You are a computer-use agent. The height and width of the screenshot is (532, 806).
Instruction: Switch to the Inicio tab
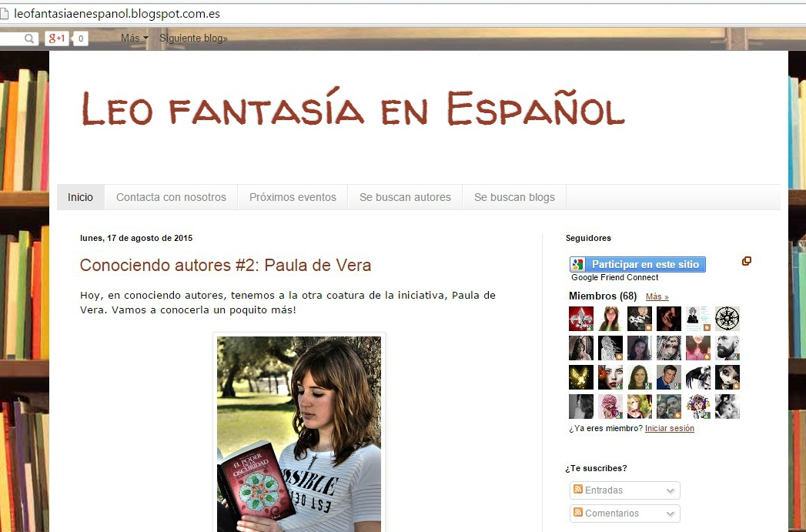click(80, 197)
